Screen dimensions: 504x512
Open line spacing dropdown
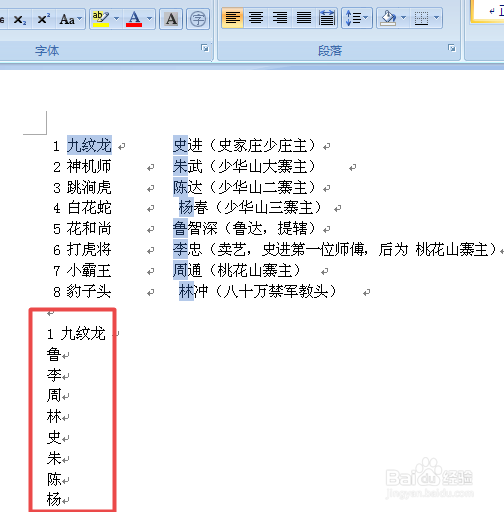(357, 18)
